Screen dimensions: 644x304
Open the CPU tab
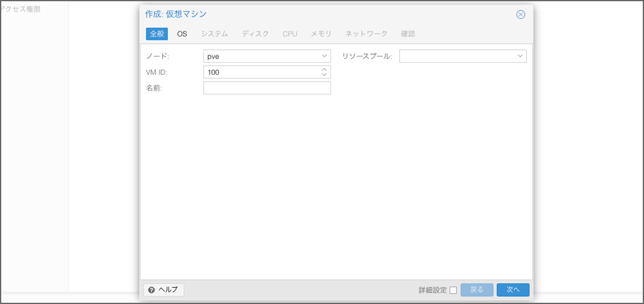tap(290, 33)
